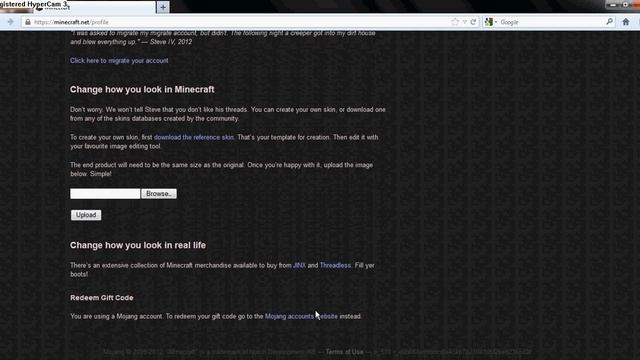Click the magnifier search icon
640x360 pixels.
point(609,22)
